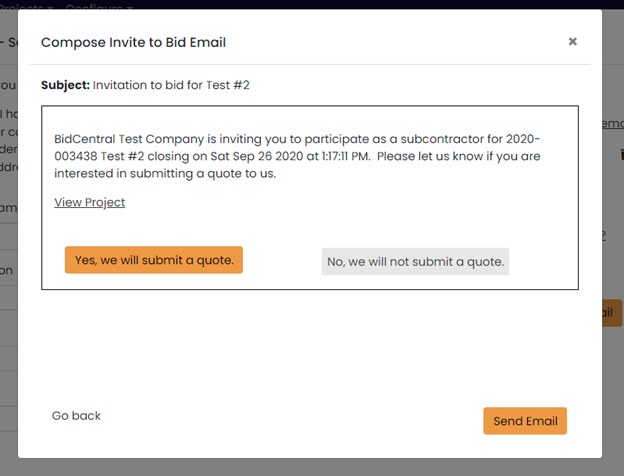Click the trash icon behind the dialog
The width and height of the screenshot is (624, 476).
pos(620,155)
